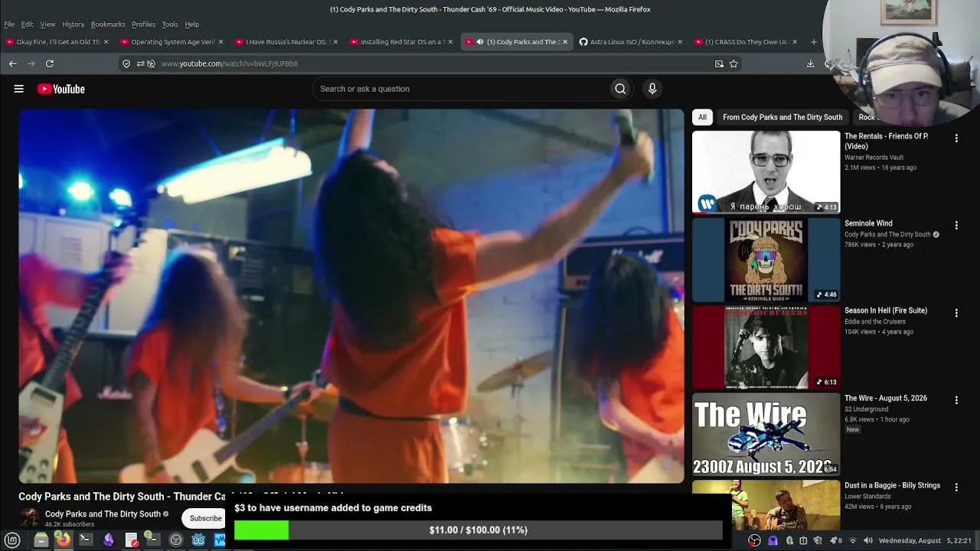Play the Season In Hell thumbnail
980x551 pixels.
766,347
